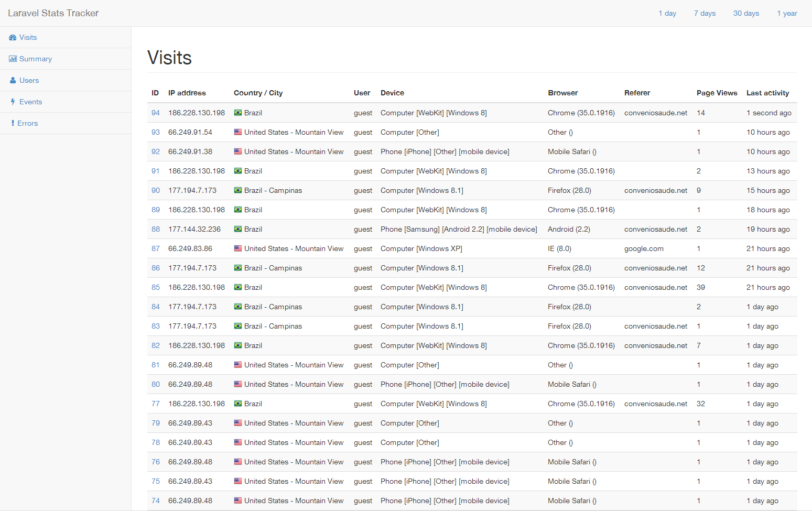Click the Users person icon
The image size is (812, 511).
(13, 81)
